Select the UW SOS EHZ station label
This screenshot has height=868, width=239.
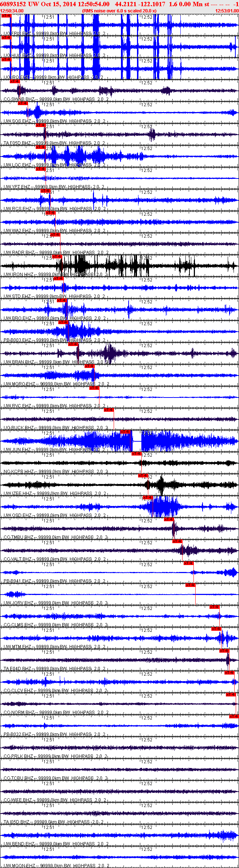coord(55,121)
